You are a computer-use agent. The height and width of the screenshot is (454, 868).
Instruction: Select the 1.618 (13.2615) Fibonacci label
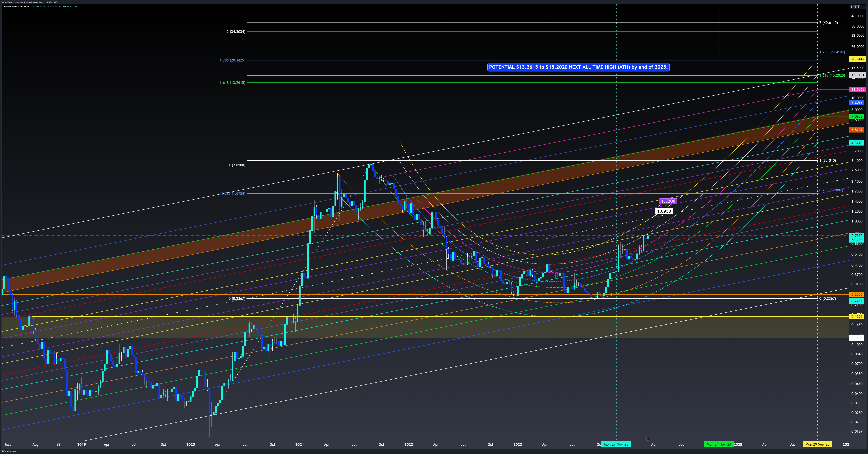click(x=232, y=83)
